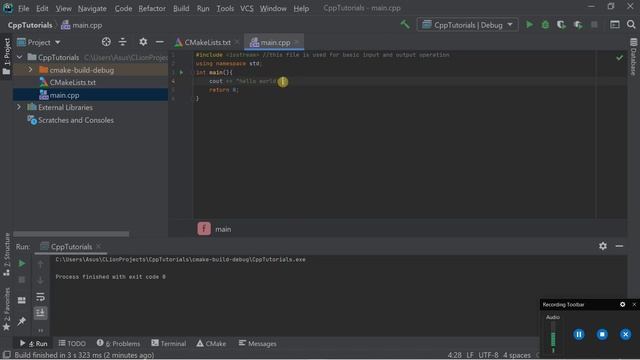Select Scratches and Consoles
This screenshot has width=640, height=360.
coord(76,120)
